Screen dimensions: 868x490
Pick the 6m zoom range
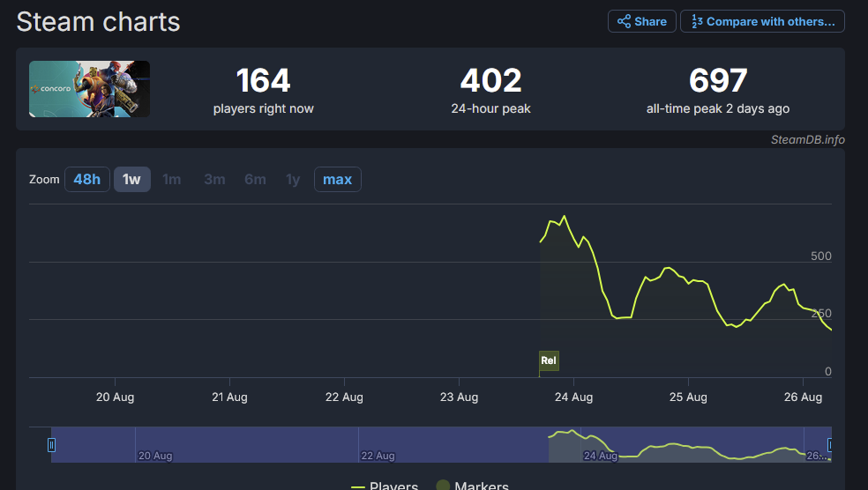tap(255, 180)
